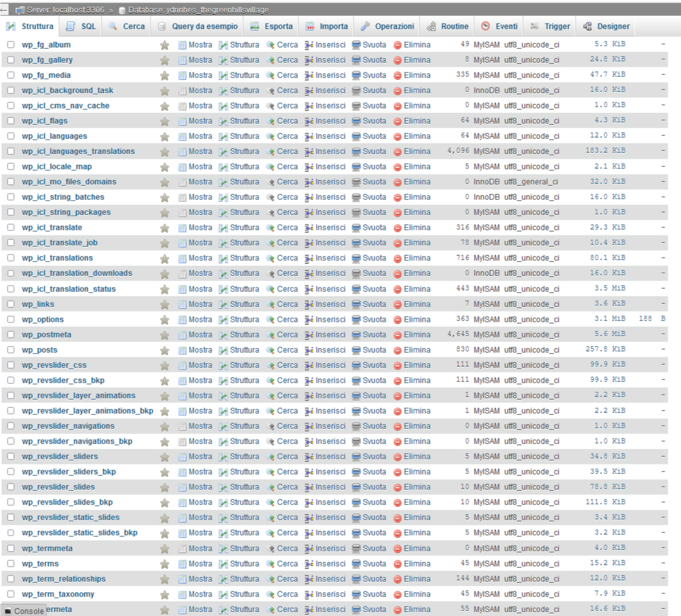This screenshot has width=681, height=616.
Task: Select the wp_icl_translate_job checkbox
Action: click(11, 243)
